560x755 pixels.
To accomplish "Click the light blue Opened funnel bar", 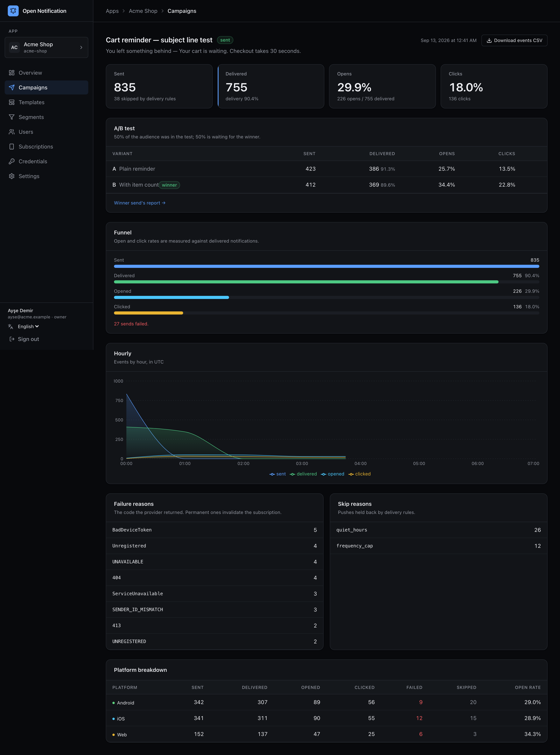I will pos(171,298).
